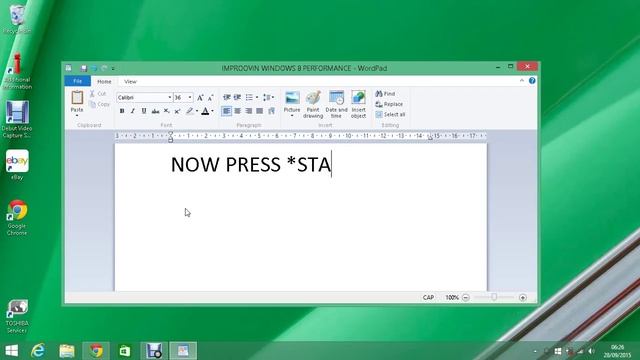640x360 pixels.
Task: Click Select all
Action: (x=390, y=115)
